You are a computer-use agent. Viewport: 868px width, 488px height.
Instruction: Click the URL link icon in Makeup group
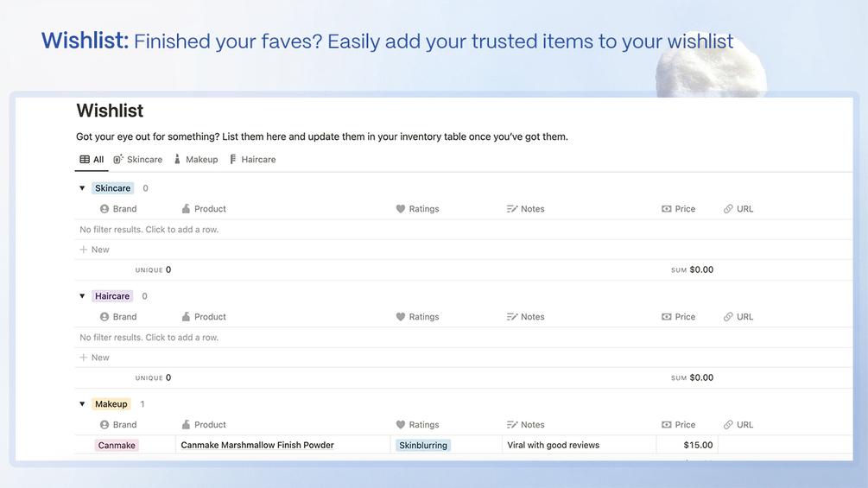tap(728, 425)
